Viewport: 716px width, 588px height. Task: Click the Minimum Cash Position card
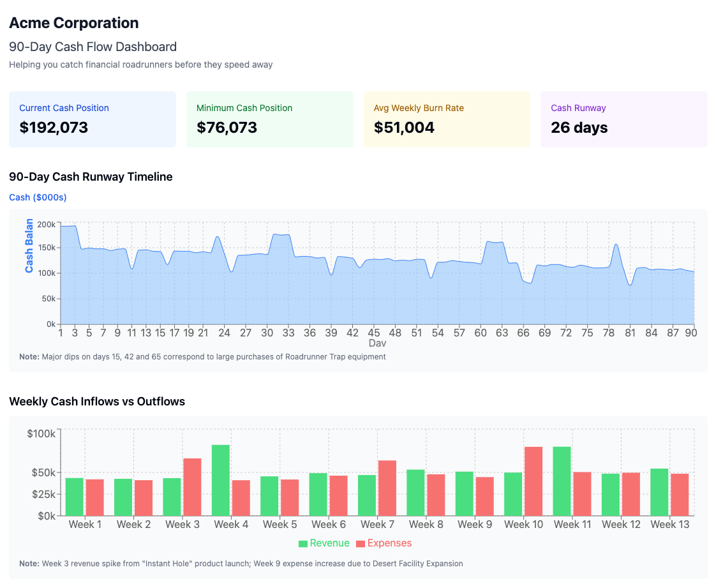[269, 119]
